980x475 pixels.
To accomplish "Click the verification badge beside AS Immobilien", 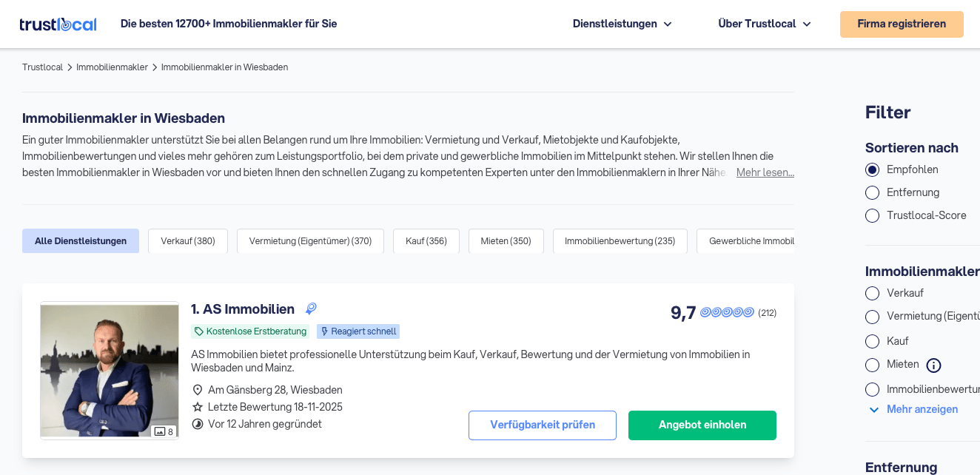I will (x=310, y=309).
